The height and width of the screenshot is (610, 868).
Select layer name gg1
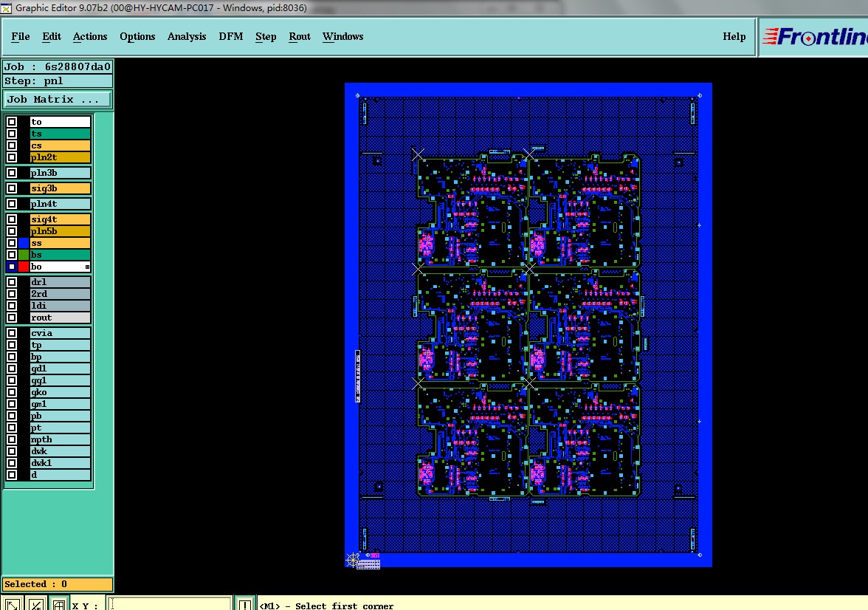tap(61, 380)
